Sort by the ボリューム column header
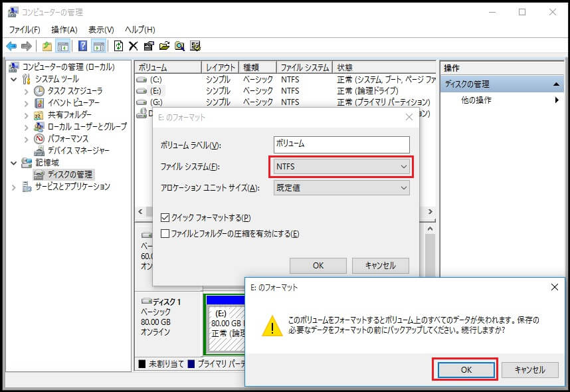 click(168, 67)
